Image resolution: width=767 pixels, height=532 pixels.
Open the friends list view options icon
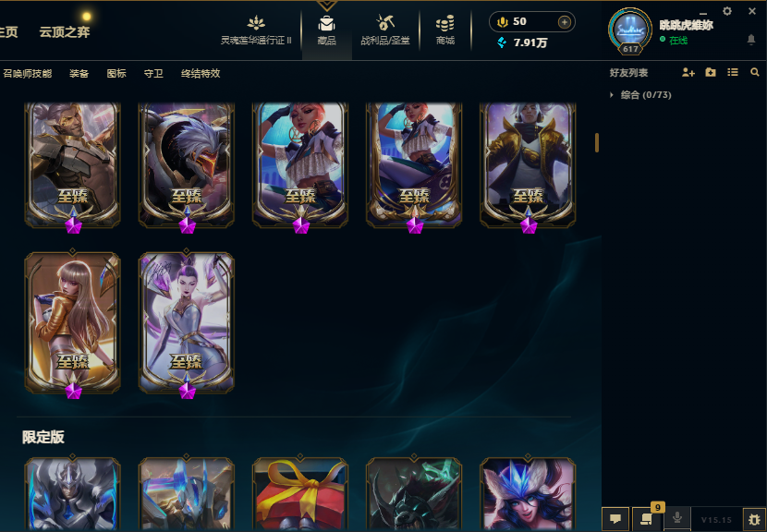pyautogui.click(x=732, y=72)
